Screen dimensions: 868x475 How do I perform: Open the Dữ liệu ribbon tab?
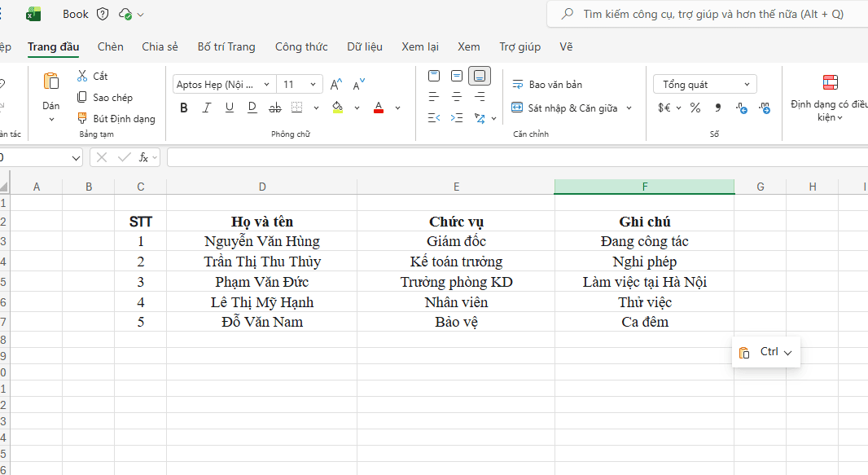pos(365,46)
